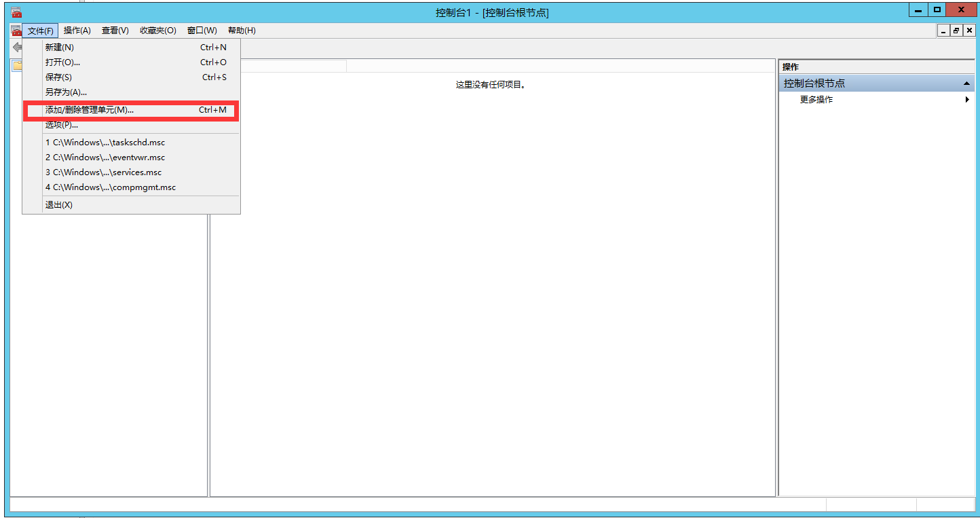This screenshot has height=518, width=980.
Task: Choose 退出(X) from the file menu
Action: click(x=132, y=205)
